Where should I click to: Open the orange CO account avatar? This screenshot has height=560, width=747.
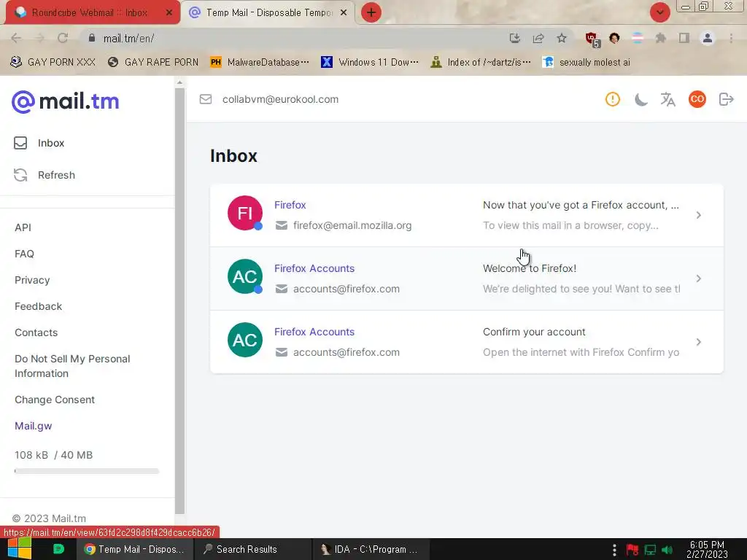pyautogui.click(x=697, y=99)
